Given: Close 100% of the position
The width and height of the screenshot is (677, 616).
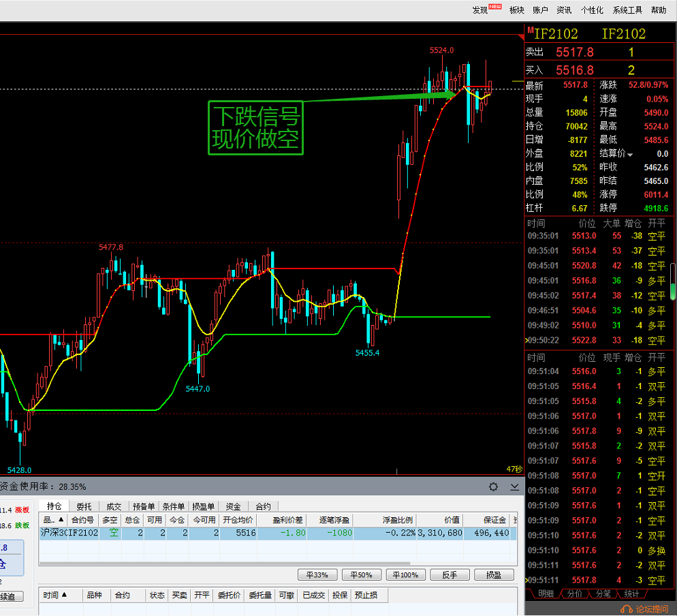Looking at the screenshot, I should click(x=405, y=574).
